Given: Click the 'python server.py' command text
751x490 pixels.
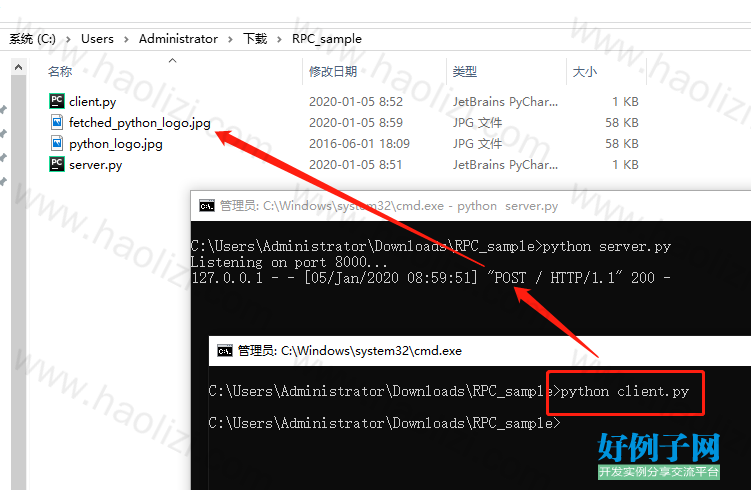Looking at the screenshot, I should 606,246.
